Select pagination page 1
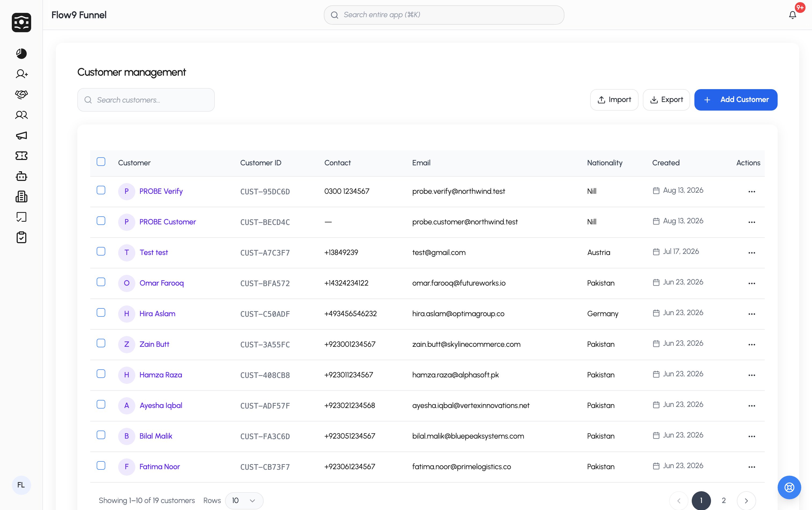812x510 pixels. pos(701,501)
